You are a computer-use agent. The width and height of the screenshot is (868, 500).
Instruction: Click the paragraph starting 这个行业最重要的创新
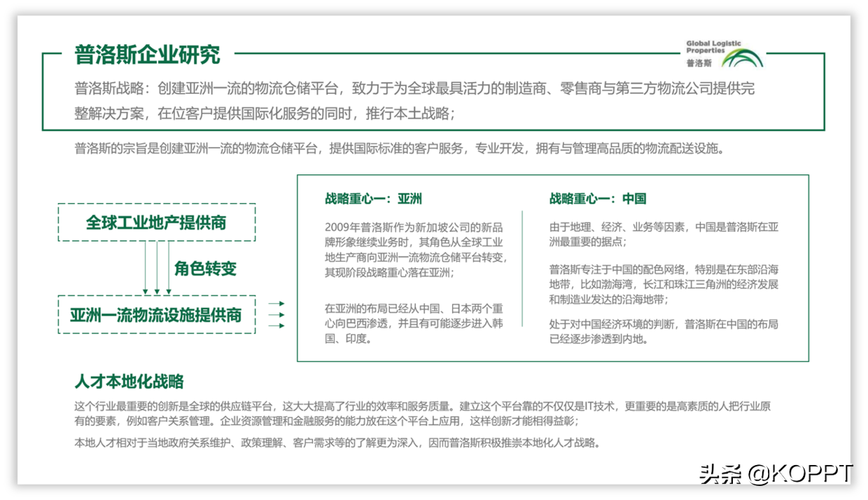click(x=423, y=414)
